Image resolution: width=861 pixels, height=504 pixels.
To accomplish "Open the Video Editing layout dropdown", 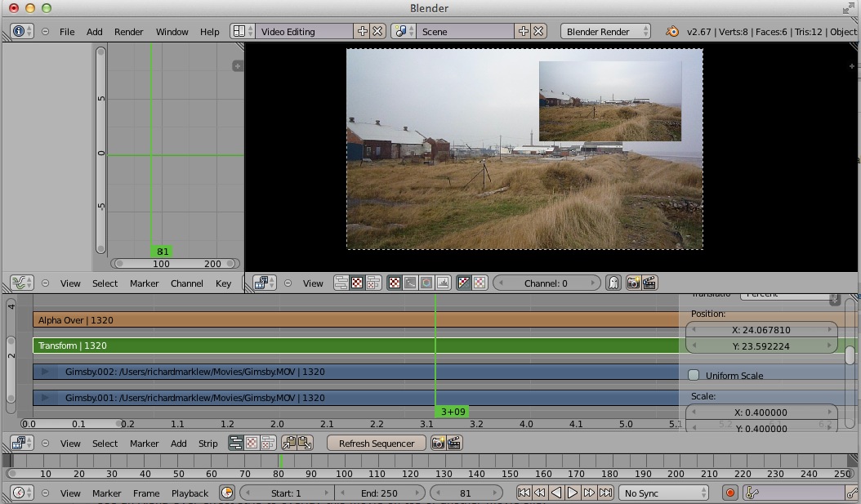I will click(x=304, y=31).
